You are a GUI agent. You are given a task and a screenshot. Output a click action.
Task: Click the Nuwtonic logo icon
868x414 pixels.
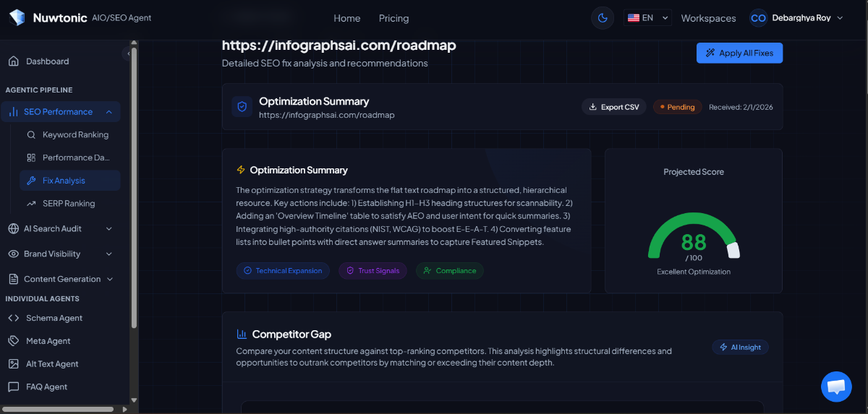[x=17, y=18]
